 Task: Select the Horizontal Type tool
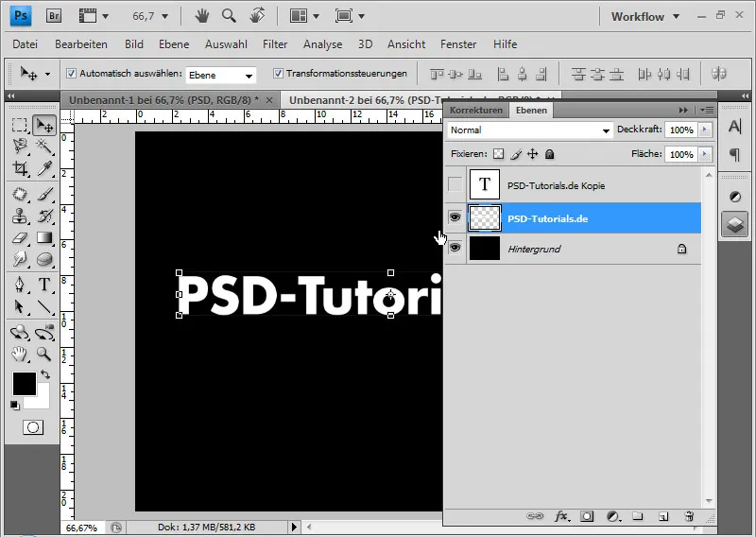tap(44, 285)
